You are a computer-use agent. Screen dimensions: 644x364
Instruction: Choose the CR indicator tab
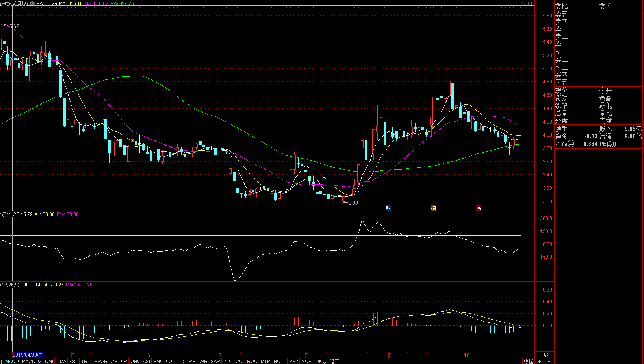[114, 361]
